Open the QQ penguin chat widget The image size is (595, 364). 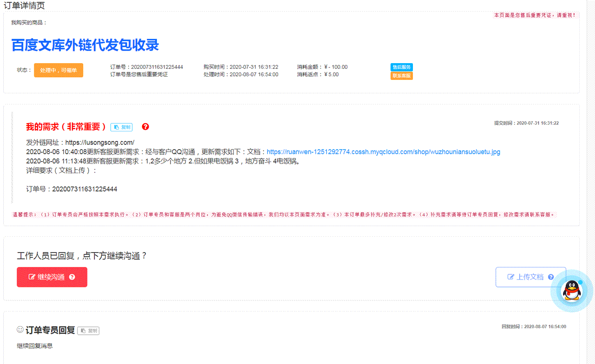571,291
